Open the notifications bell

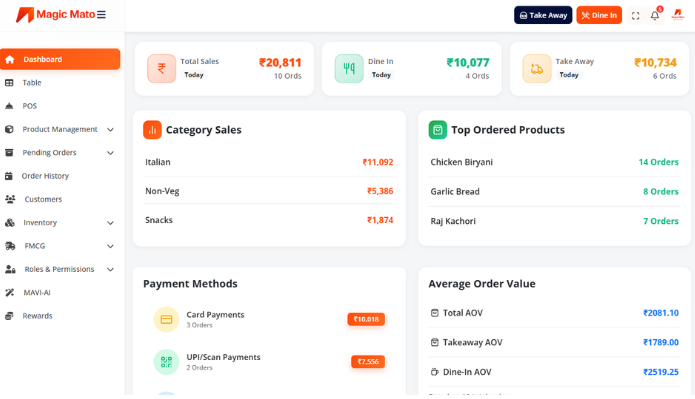tap(655, 16)
